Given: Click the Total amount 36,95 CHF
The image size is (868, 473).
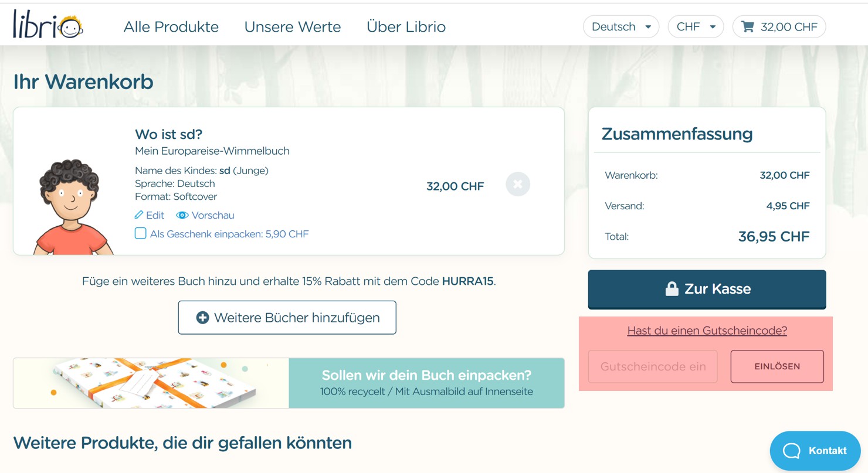Looking at the screenshot, I should (x=774, y=237).
